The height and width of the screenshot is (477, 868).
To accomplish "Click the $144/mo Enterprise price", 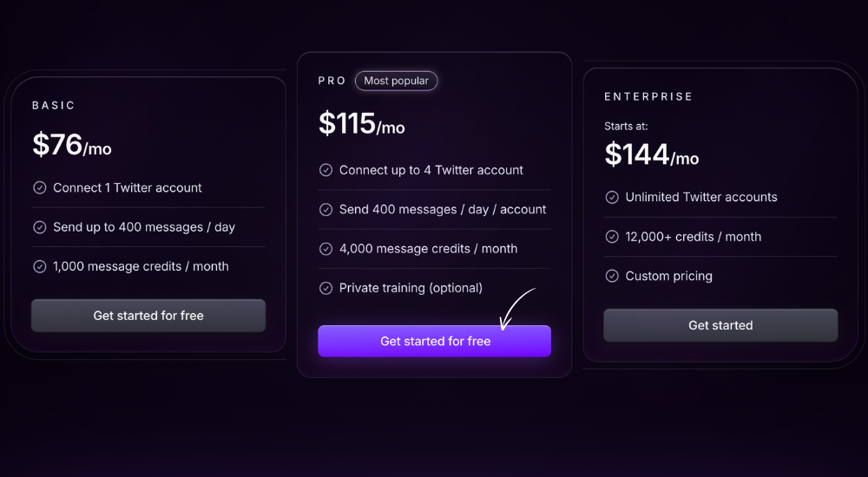I will coord(652,154).
